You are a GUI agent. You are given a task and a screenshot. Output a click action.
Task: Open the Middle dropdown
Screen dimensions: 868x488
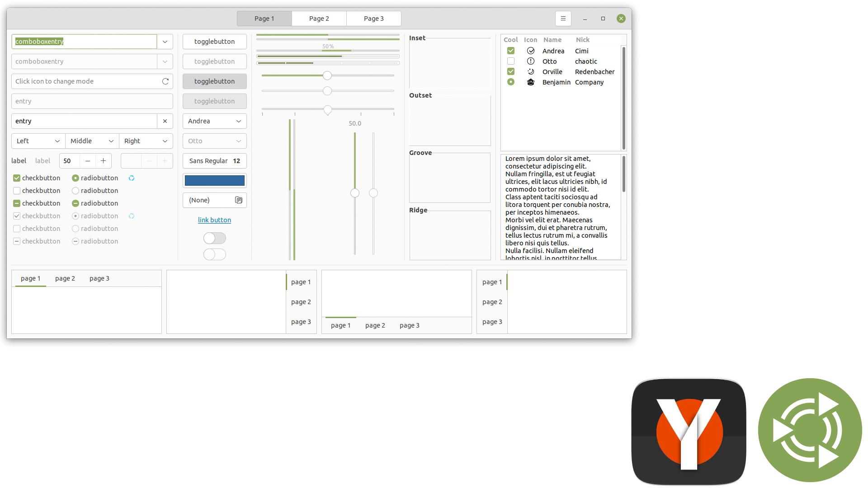92,141
